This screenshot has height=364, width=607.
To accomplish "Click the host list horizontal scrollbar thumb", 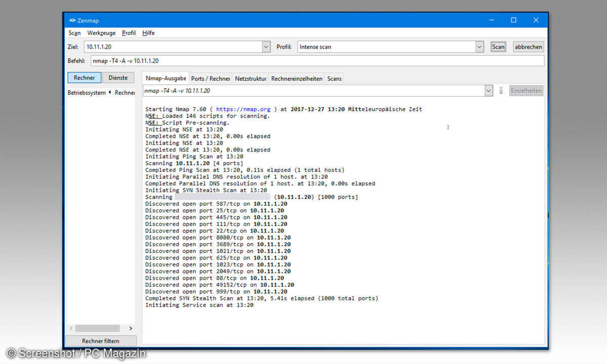I will tap(98, 329).
